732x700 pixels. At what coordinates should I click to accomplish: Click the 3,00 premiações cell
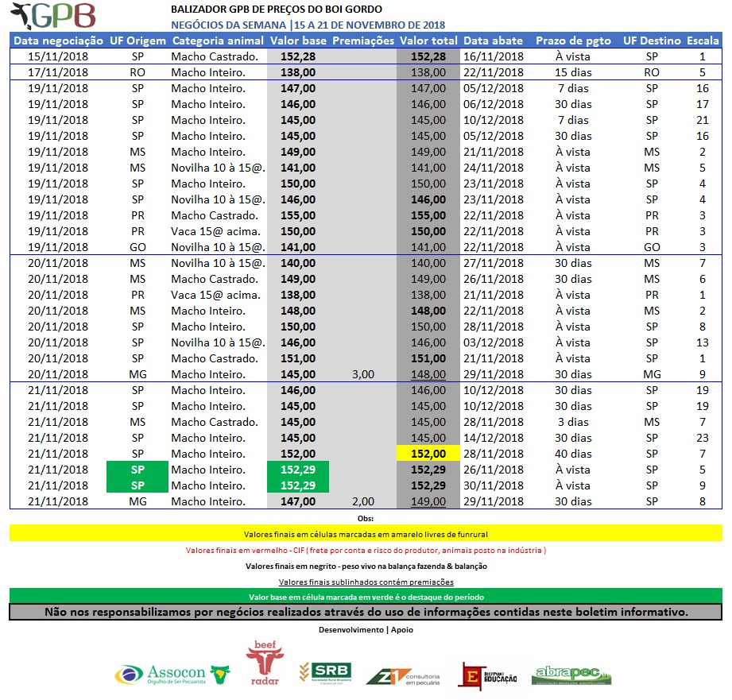pos(362,374)
